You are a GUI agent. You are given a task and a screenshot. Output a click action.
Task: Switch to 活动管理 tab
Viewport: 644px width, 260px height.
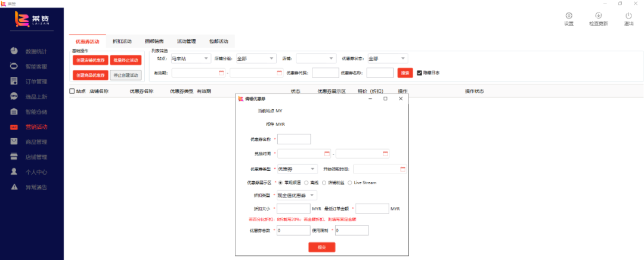click(186, 41)
